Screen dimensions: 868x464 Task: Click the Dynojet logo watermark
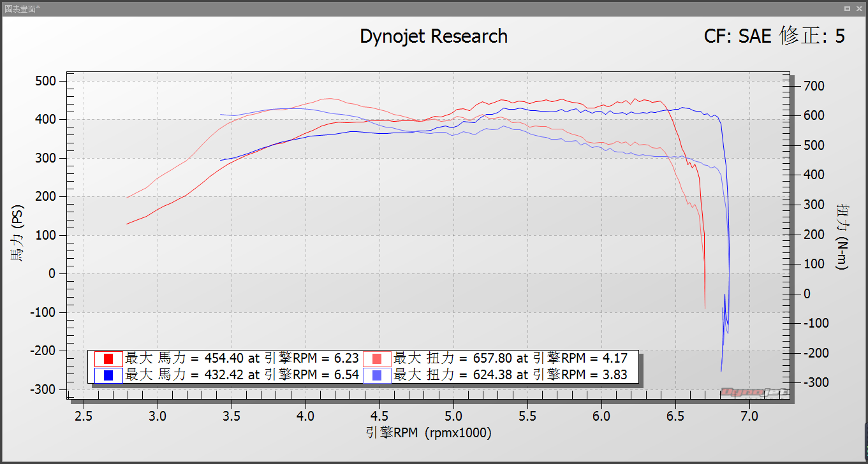pyautogui.click(x=754, y=392)
